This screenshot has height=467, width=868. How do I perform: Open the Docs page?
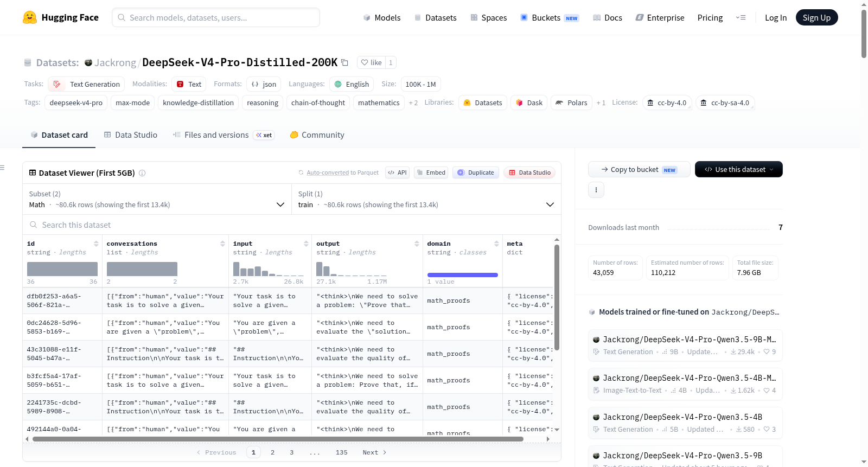click(608, 17)
